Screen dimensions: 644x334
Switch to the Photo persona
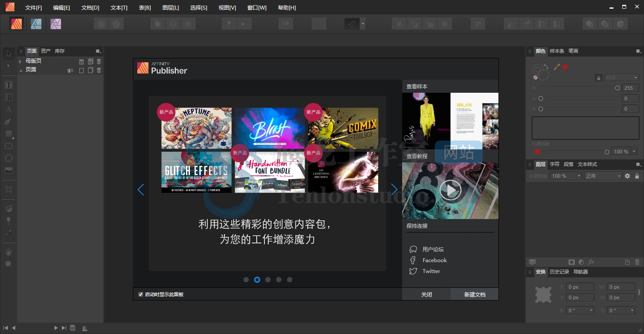point(56,24)
